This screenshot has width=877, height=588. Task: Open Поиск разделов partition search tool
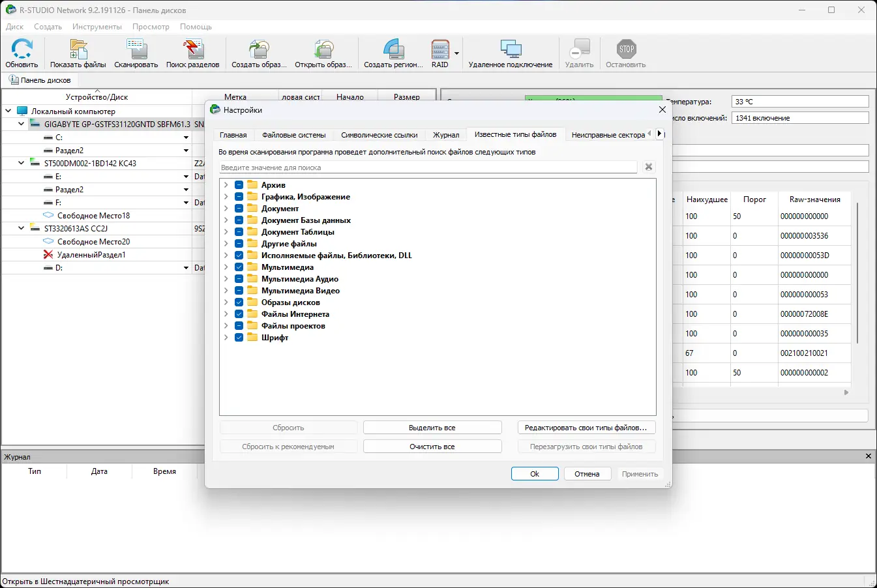(x=193, y=49)
